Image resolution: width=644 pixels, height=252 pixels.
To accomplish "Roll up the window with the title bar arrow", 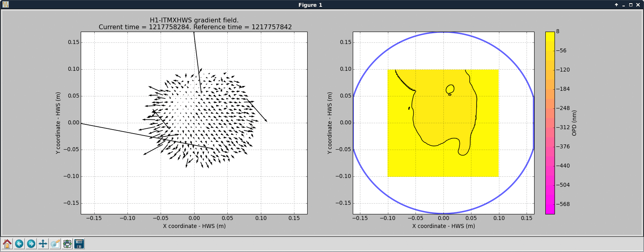I will click(x=616, y=5).
